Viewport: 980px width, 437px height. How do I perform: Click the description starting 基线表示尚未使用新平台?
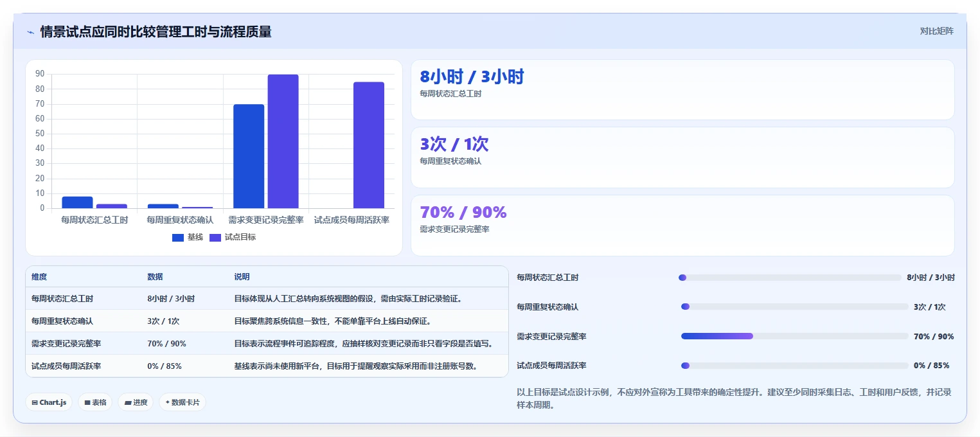356,366
